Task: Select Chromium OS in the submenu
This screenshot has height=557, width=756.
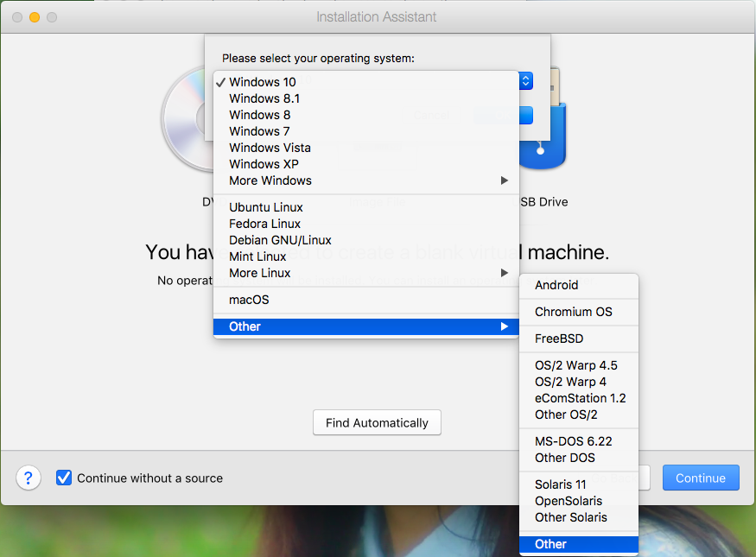Action: (573, 312)
